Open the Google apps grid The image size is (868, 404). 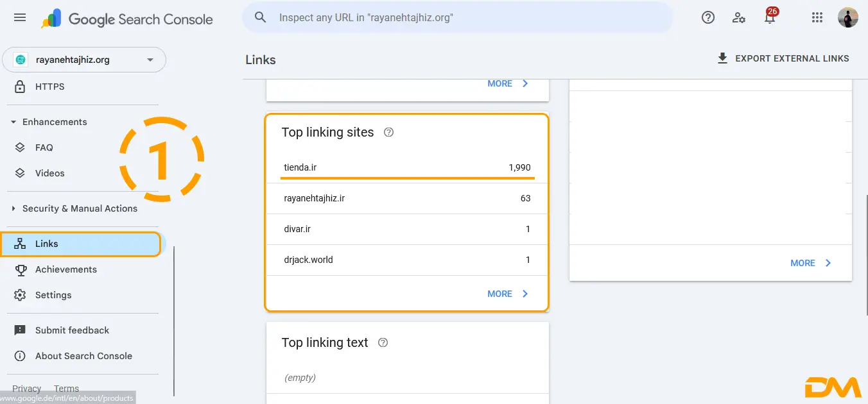click(x=817, y=18)
